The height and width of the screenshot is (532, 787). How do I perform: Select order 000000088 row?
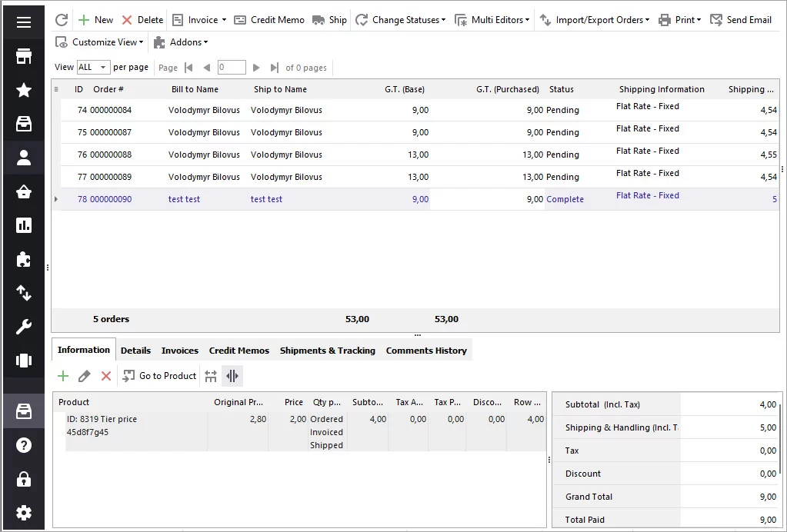[x=419, y=155]
